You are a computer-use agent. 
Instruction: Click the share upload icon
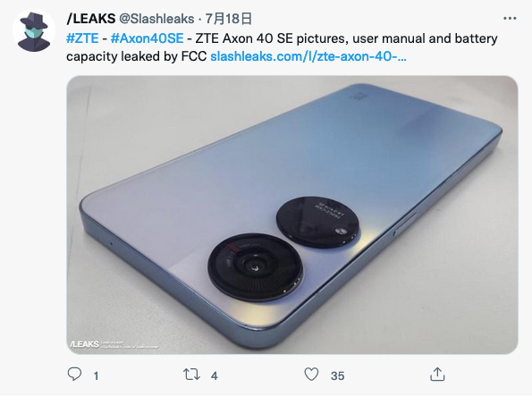point(437,375)
